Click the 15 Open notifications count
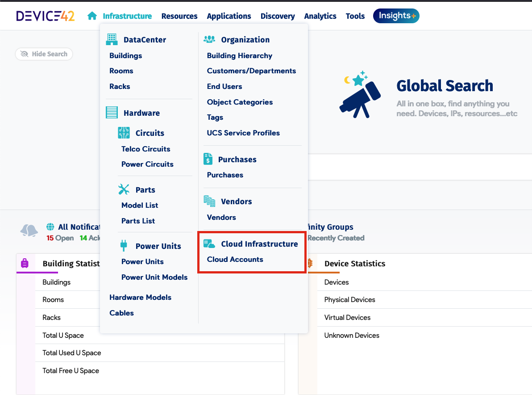Screen dimensions: 532x395 pyautogui.click(x=60, y=238)
